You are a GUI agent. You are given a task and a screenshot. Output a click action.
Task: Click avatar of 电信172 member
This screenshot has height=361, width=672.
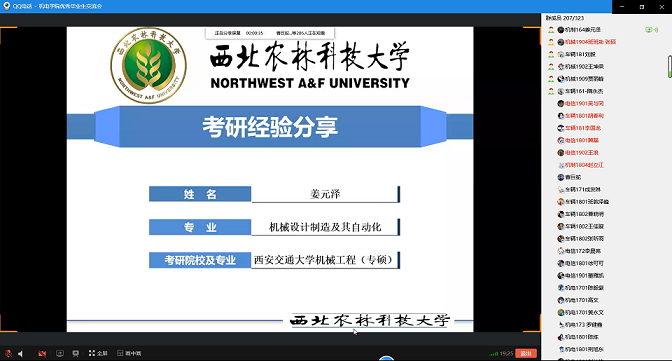[561, 251]
